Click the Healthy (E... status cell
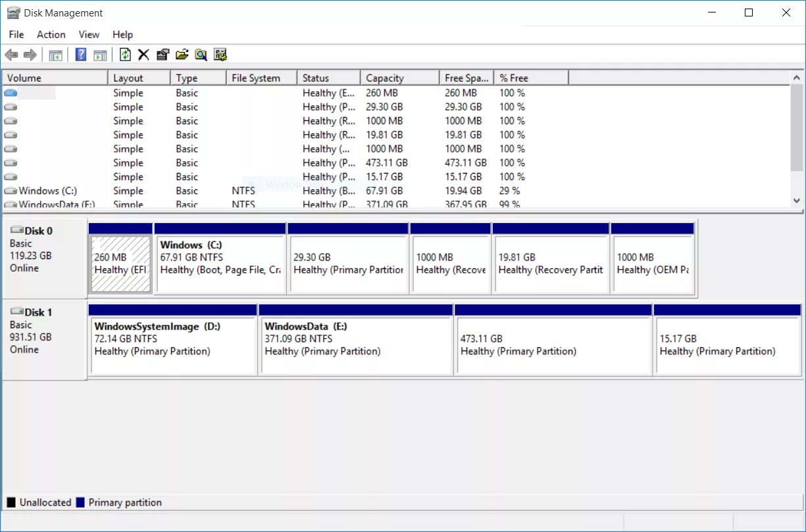Screen dimensions: 806x532 point(328,93)
